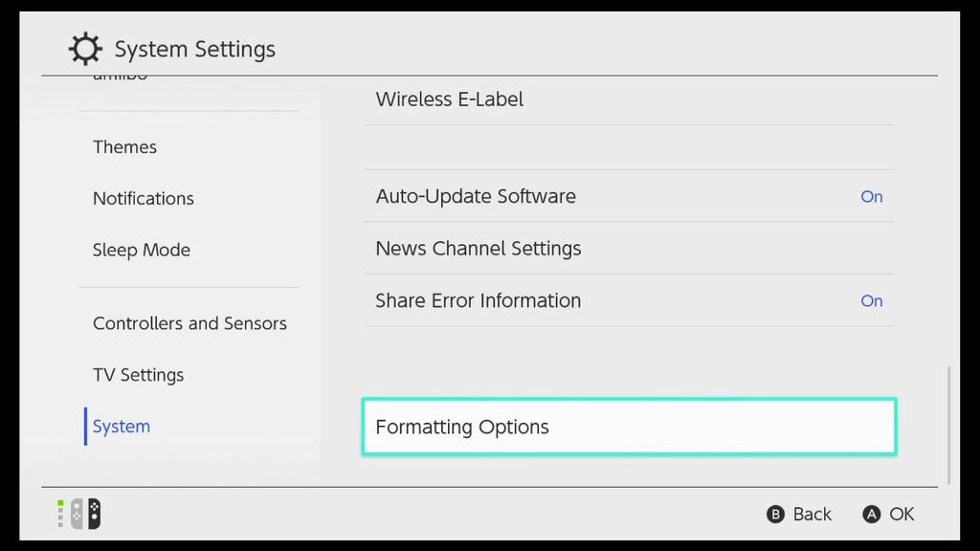
Task: Switch to TV Settings
Action: (x=138, y=374)
